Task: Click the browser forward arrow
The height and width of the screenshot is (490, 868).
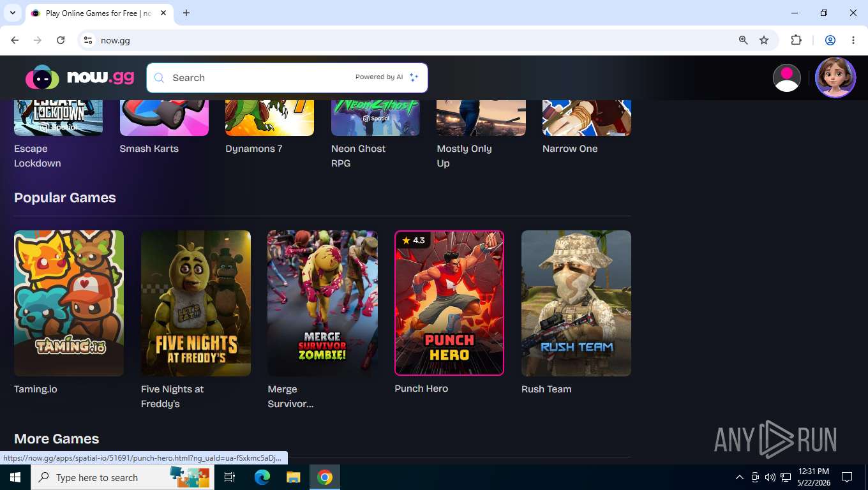Action: click(38, 40)
